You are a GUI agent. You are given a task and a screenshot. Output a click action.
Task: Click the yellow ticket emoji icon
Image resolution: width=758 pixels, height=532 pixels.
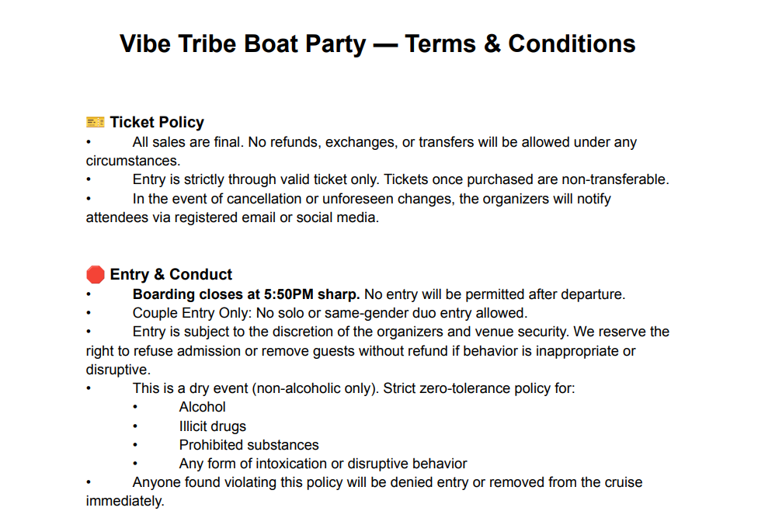(x=96, y=122)
